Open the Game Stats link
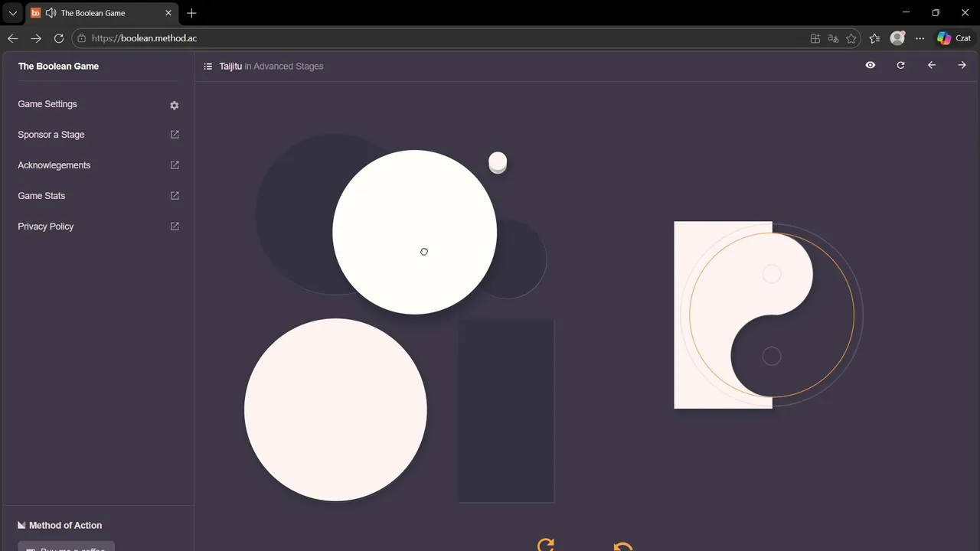The height and width of the screenshot is (551, 980). click(x=41, y=196)
